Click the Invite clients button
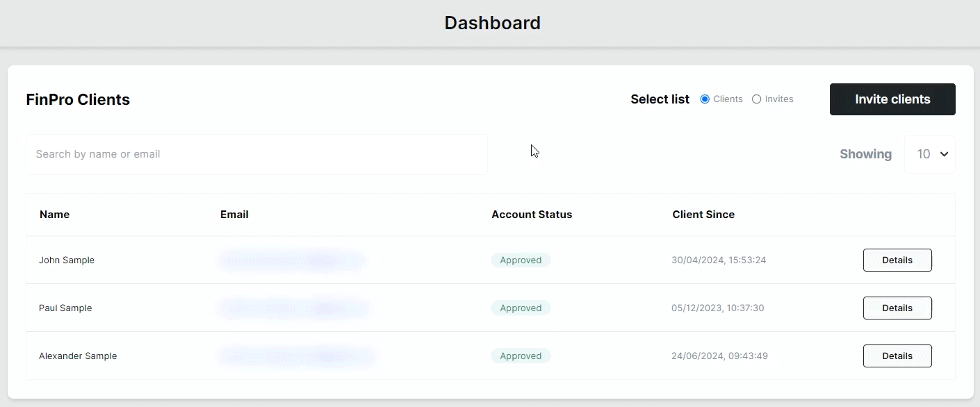This screenshot has height=407, width=980. tap(892, 99)
